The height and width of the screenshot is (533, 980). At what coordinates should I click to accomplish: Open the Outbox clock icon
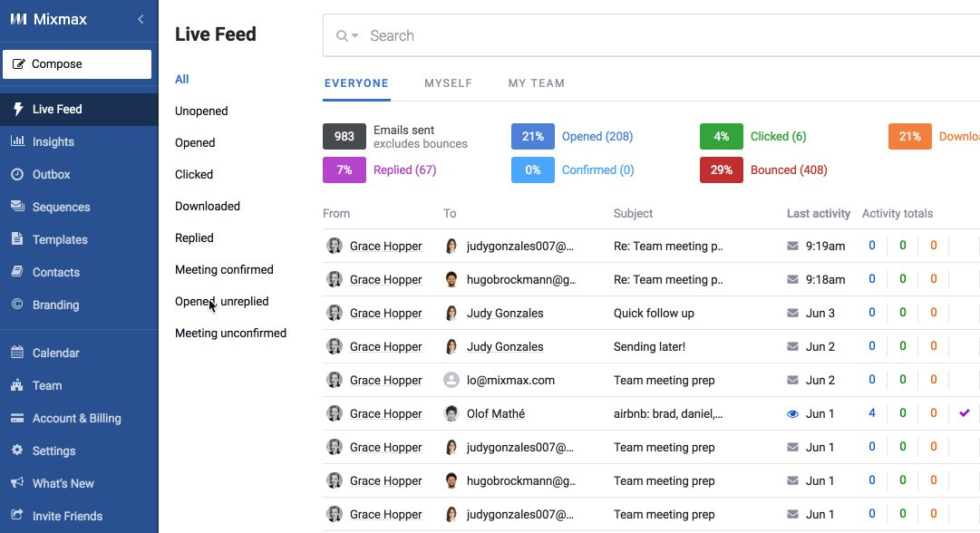pyautogui.click(x=16, y=174)
